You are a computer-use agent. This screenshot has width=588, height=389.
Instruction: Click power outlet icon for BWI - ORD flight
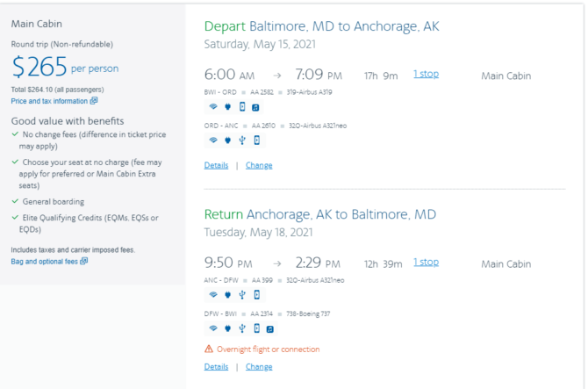[227, 107]
